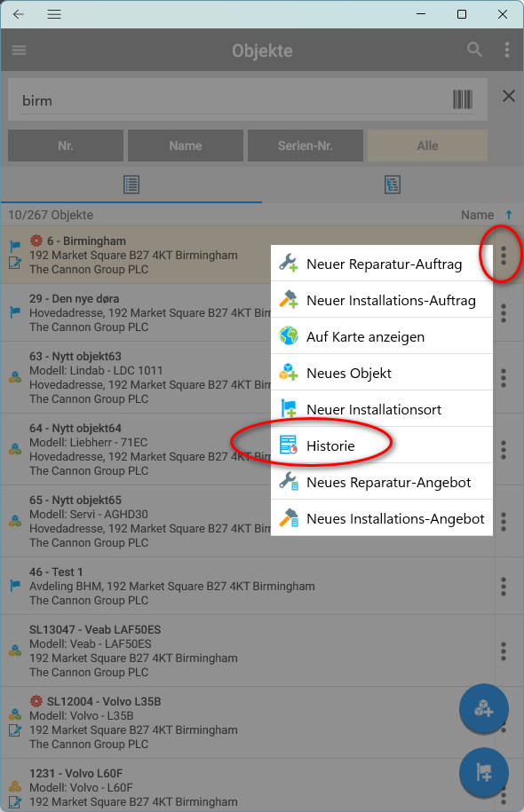The height and width of the screenshot is (812, 524).
Task: Click the edit note icon on SL12004 - Volvo L35B
Action: pyautogui.click(x=15, y=730)
